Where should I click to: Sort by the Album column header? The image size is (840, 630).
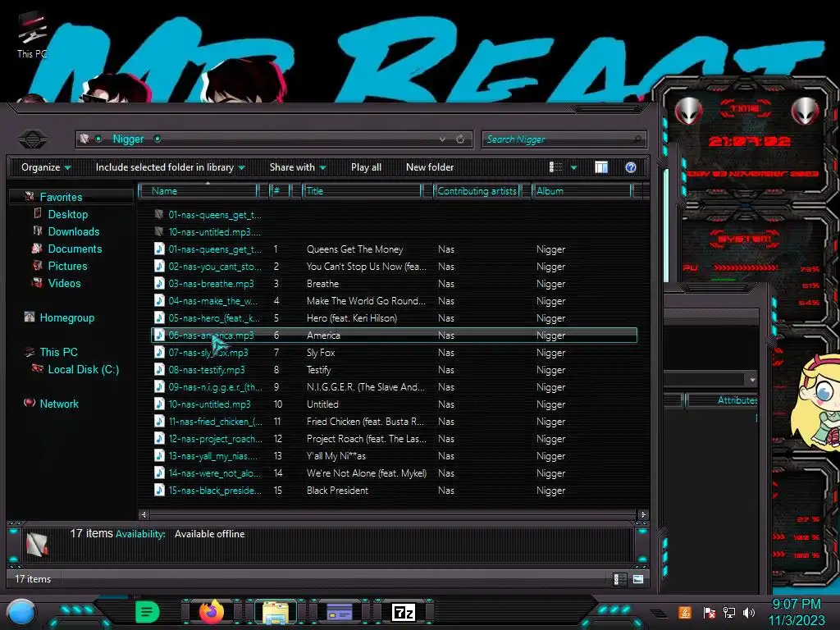coord(582,190)
